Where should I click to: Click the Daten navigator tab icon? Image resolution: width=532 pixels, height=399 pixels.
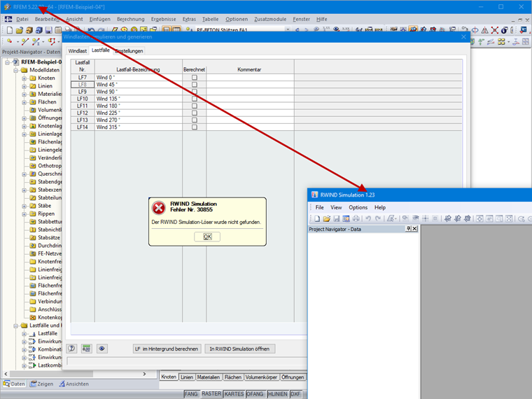coord(6,384)
